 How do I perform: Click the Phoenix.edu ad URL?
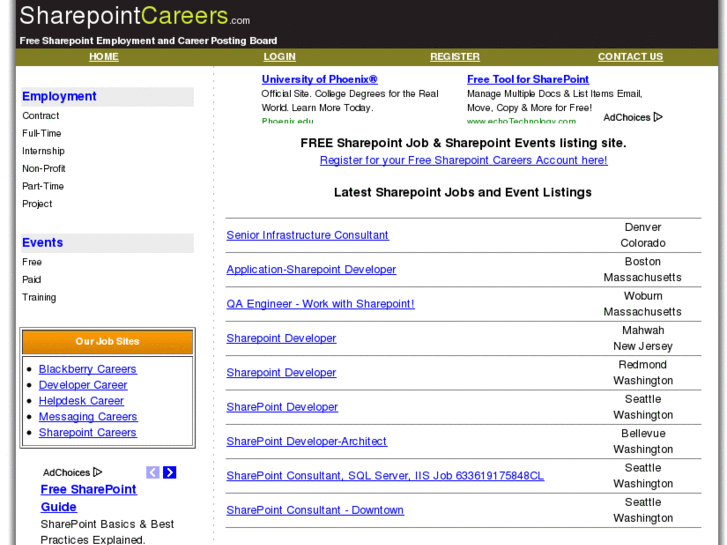tap(287, 121)
